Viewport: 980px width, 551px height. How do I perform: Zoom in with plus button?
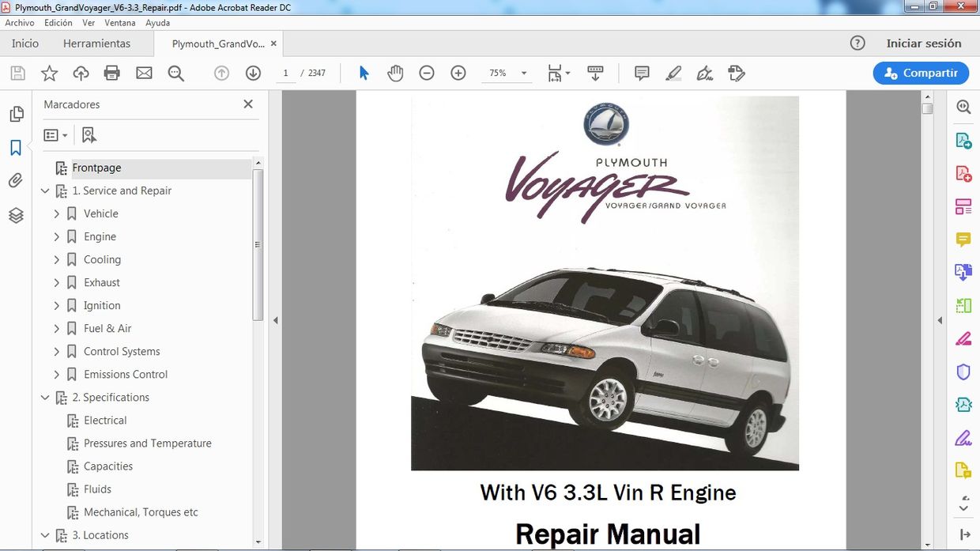click(458, 73)
